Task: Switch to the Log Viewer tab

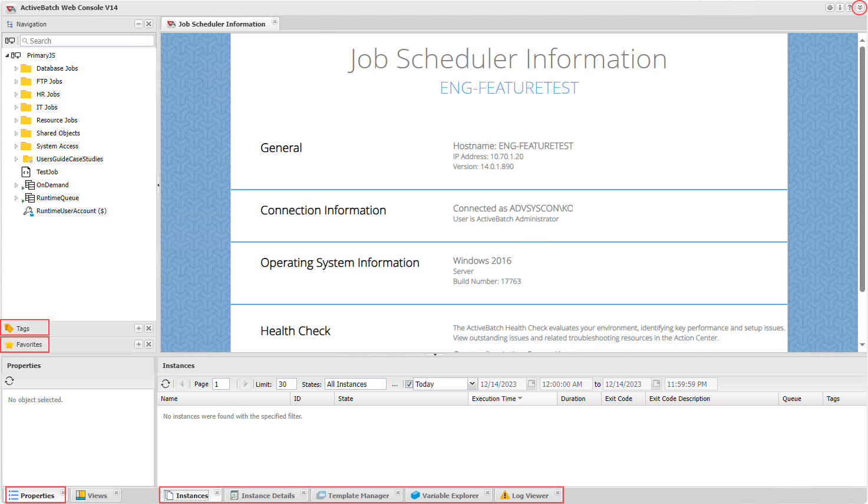Action: (530, 496)
